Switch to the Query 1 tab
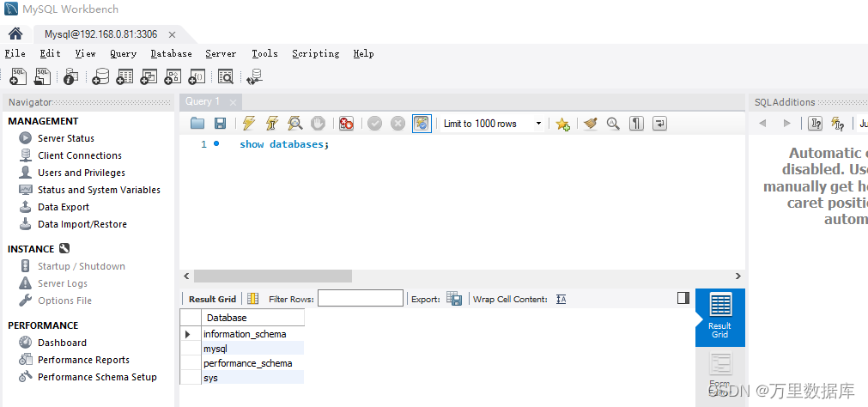This screenshot has height=407, width=868. (x=203, y=102)
